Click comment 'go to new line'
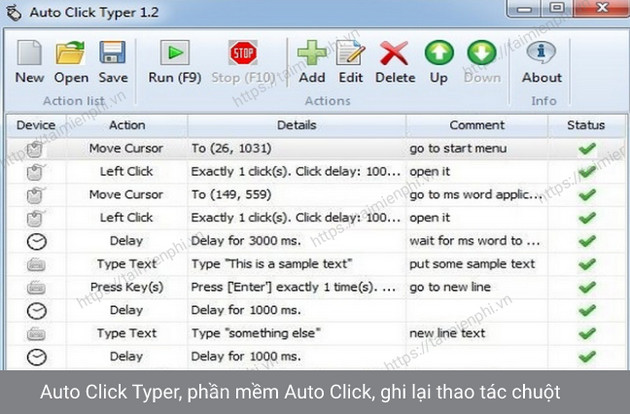 [450, 287]
